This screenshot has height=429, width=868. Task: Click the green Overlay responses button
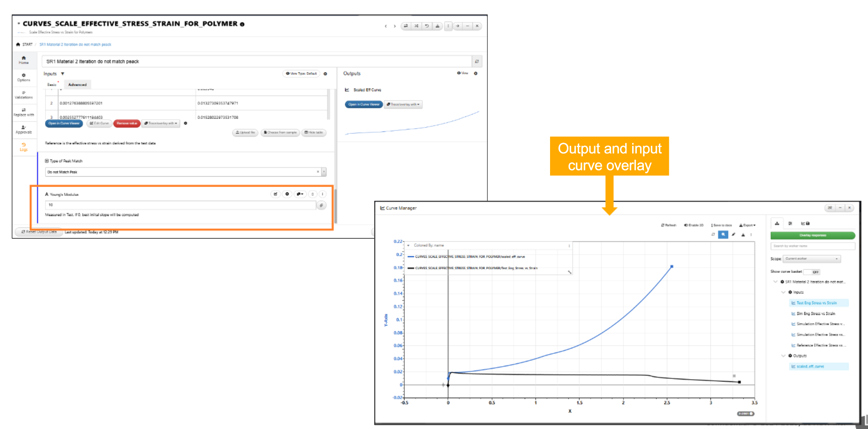pos(812,235)
